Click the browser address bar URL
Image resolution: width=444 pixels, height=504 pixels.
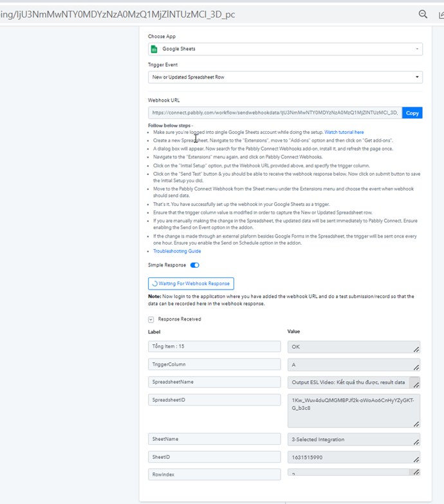click(117, 14)
